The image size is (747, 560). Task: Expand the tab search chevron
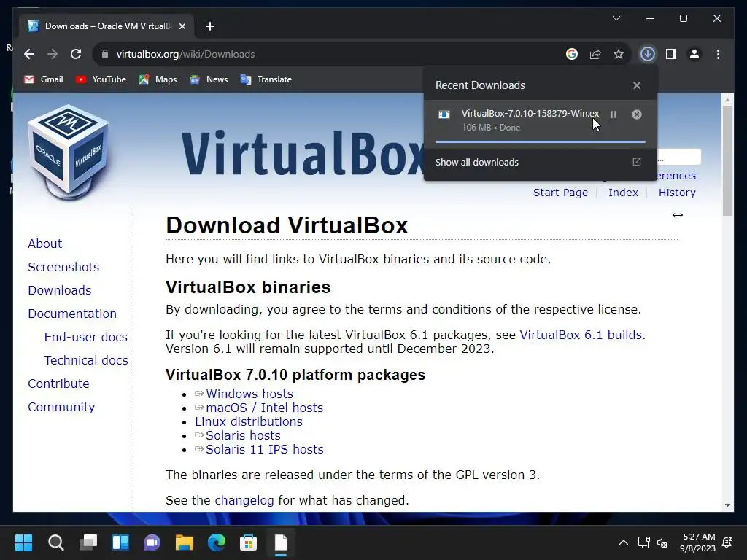point(616,18)
